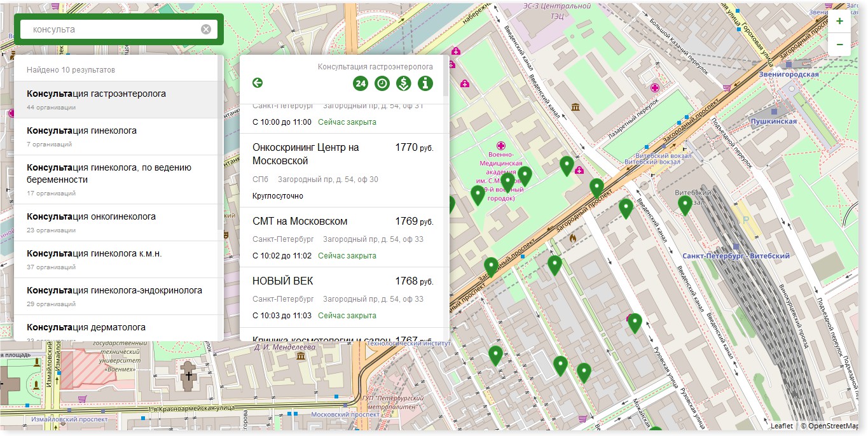Image resolution: width=868 pixels, height=436 pixels.
Task: Toggle the 24-hour filter icon
Action: [x=361, y=83]
